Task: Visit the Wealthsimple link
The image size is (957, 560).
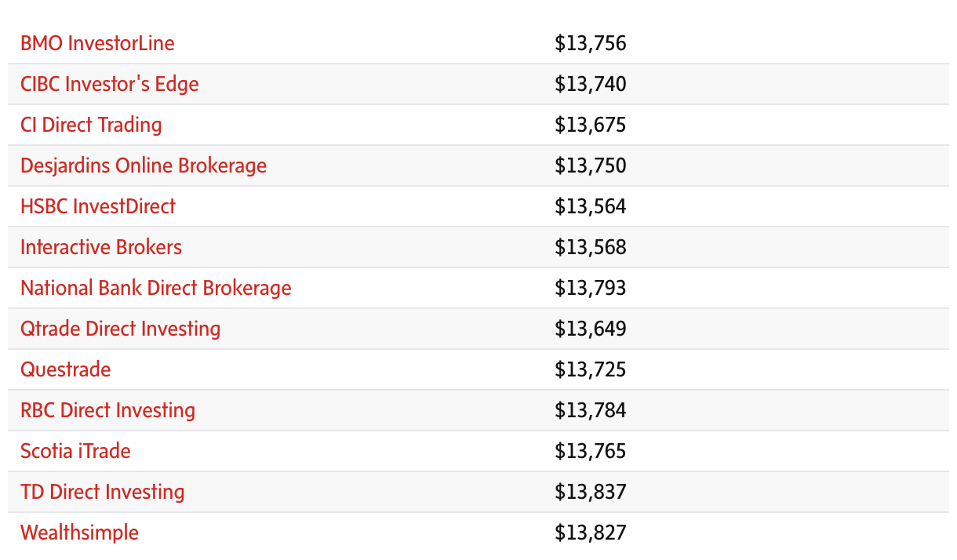Action: coord(79,533)
